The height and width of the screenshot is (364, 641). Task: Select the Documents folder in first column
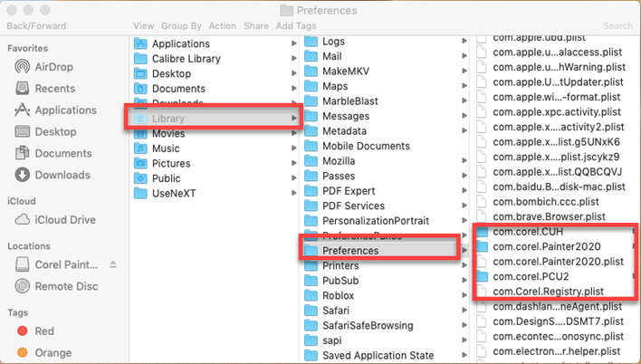coord(169,89)
